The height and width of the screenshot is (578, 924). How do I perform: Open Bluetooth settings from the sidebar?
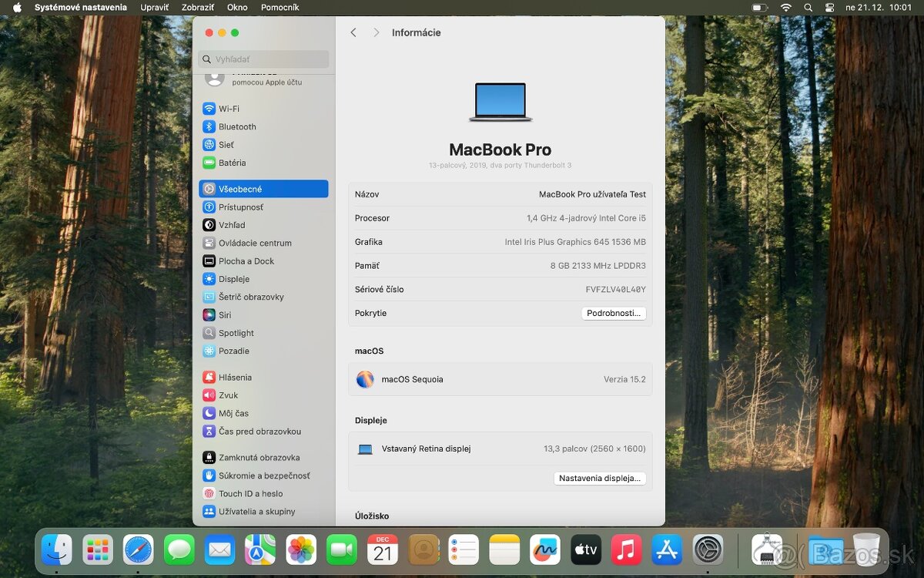[235, 126]
